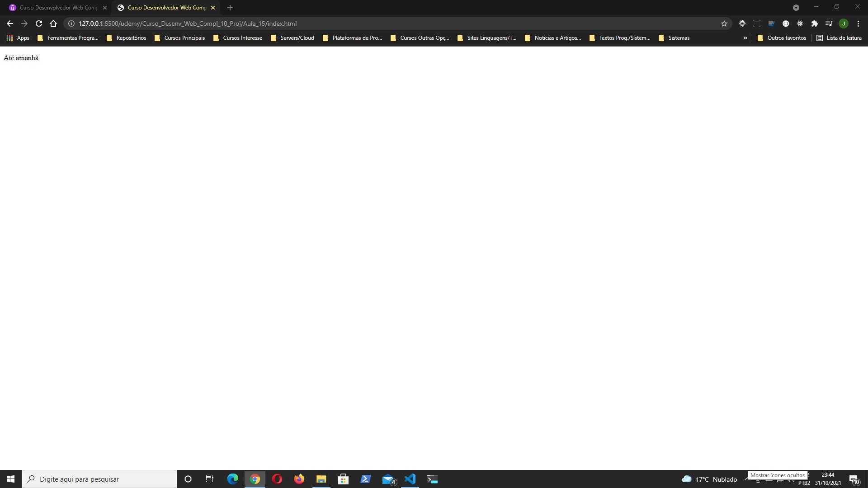
Task: Open the Cursos Outras Opç... bookmark folder
Action: [420, 38]
